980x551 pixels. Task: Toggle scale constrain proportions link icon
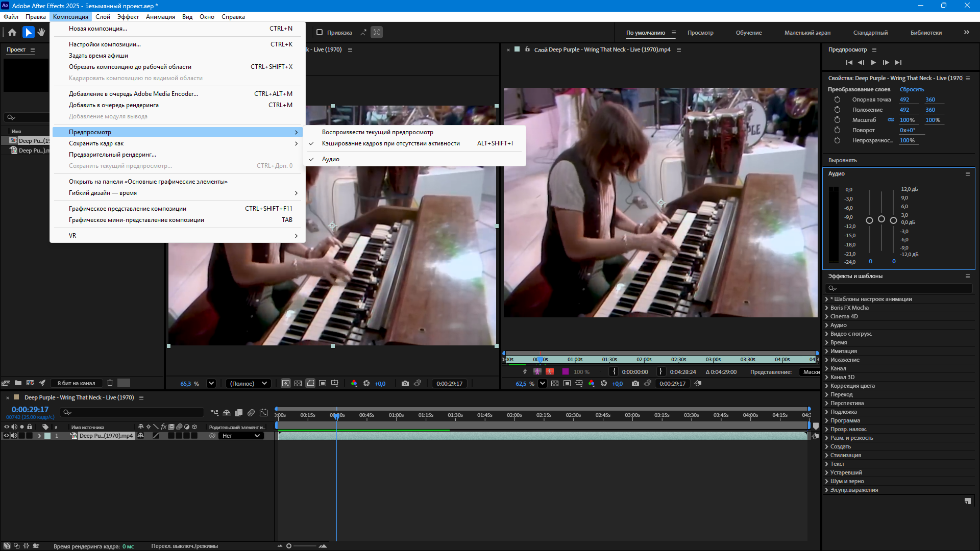[x=891, y=120]
